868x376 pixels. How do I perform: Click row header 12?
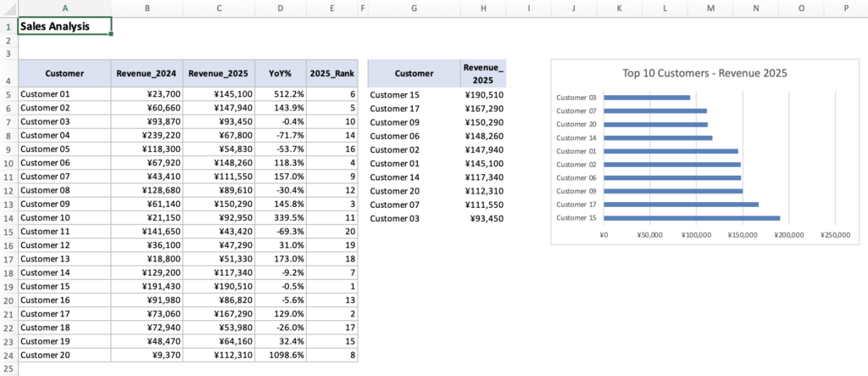[8, 190]
